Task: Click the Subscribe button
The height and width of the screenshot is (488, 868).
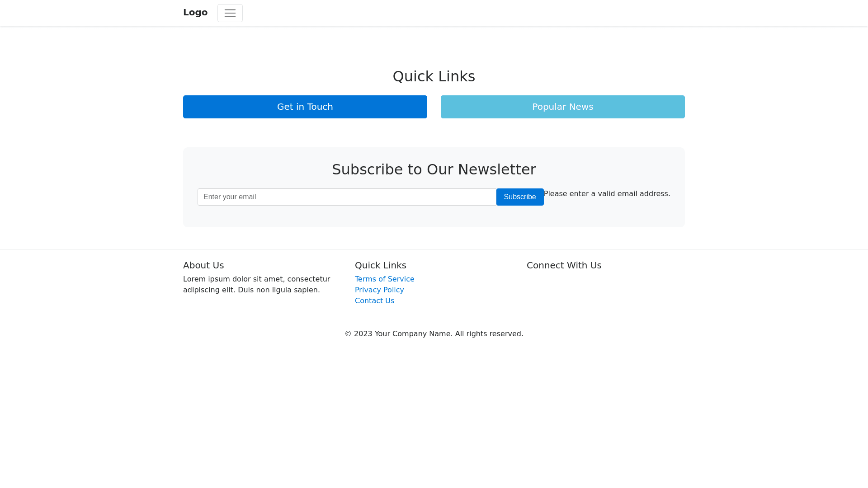Action: (519, 197)
